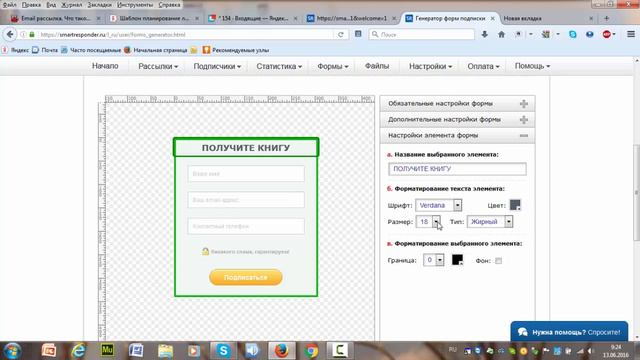Open Skype from the taskbar
Screen dimensions: 640x360
223,351
